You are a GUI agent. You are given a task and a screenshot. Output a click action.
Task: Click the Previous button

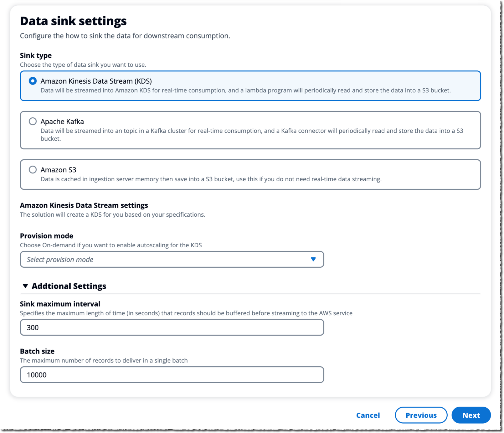coord(421,415)
